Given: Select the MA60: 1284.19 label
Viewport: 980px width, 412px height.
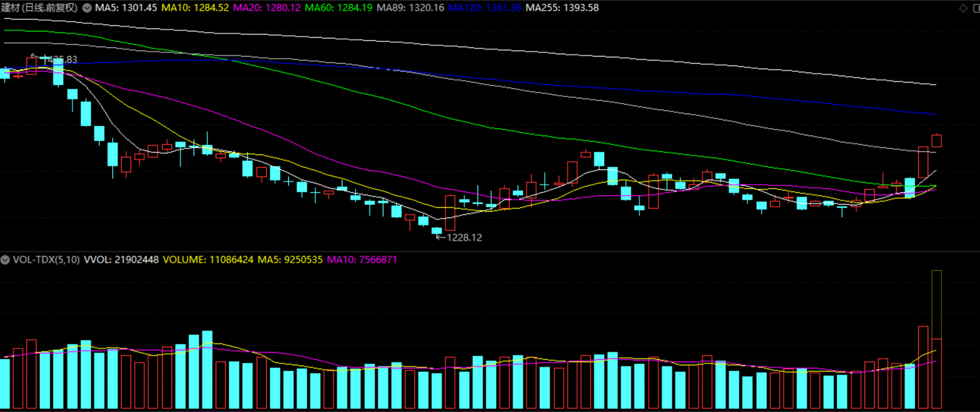Looking at the screenshot, I should (339, 8).
